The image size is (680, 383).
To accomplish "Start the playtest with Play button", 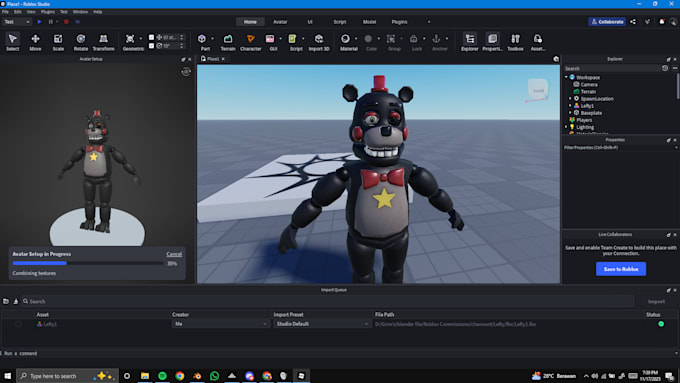I will (39, 22).
